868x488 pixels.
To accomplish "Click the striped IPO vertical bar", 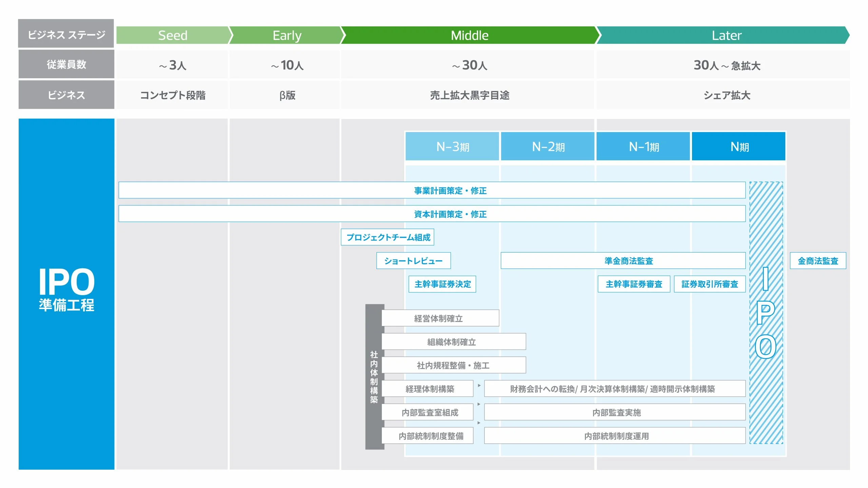I will pyautogui.click(x=766, y=312).
